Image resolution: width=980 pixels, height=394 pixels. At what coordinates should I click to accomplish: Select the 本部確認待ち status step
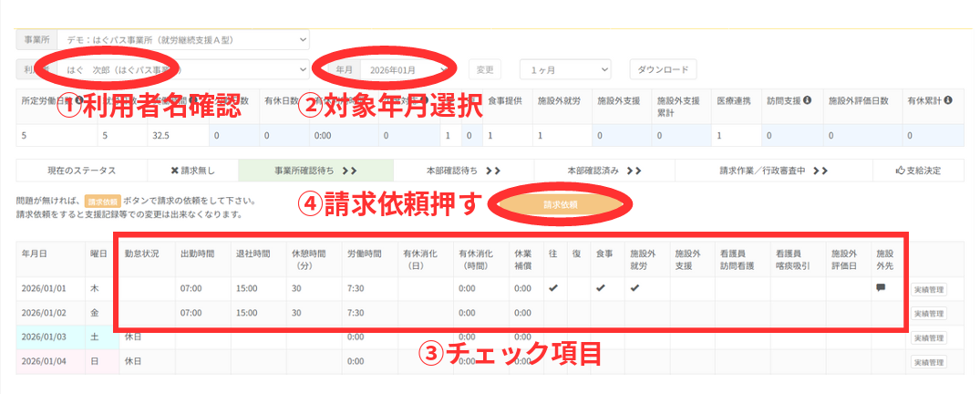coord(464,171)
